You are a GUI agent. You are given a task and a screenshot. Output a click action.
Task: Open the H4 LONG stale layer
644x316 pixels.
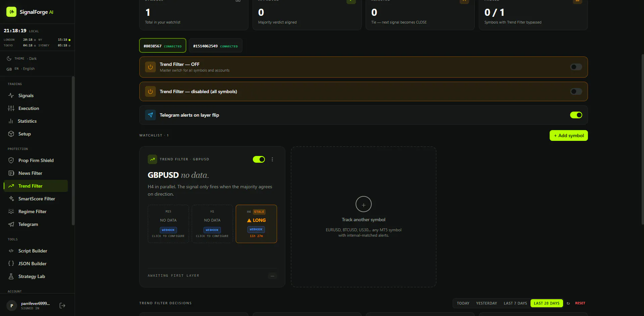(256, 224)
